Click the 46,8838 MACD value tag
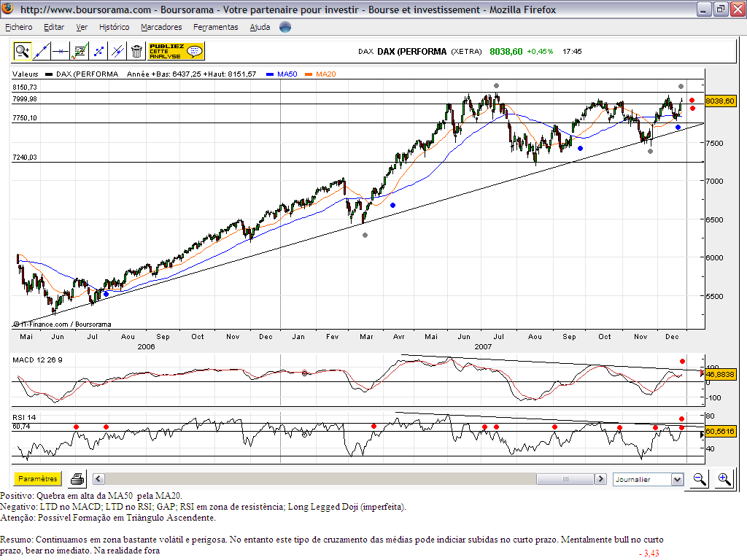Image resolution: width=747 pixels, height=560 pixels. 720,374
